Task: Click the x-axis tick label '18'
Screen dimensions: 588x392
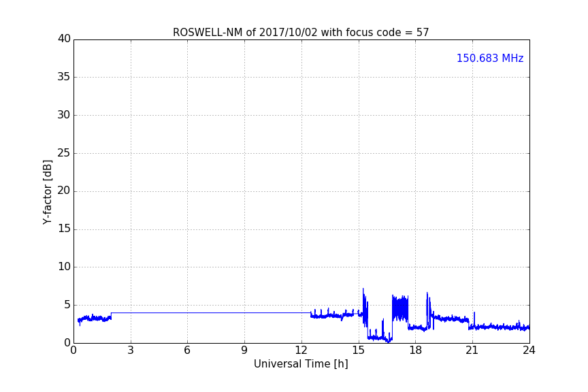Action: (x=415, y=350)
